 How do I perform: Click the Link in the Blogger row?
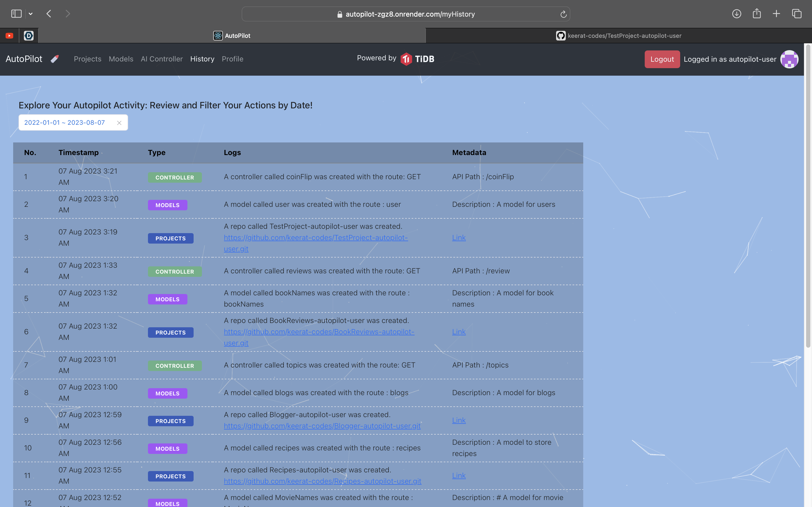pyautogui.click(x=459, y=420)
